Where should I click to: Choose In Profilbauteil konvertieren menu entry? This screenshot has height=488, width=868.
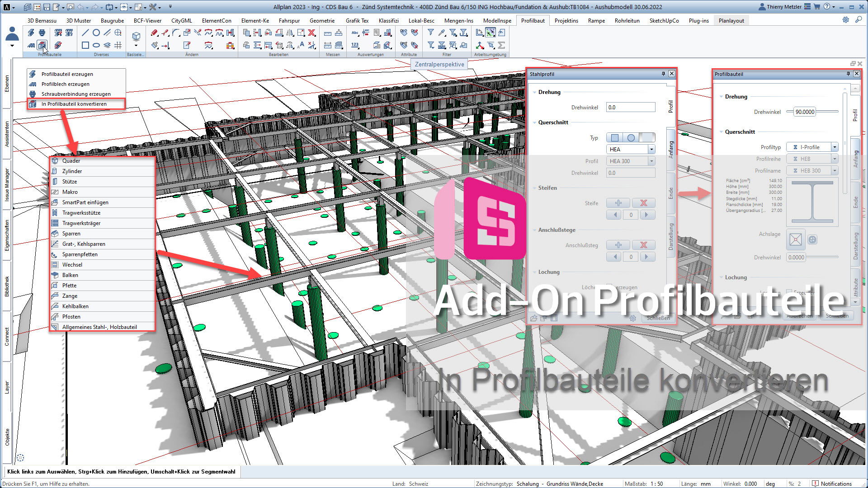pyautogui.click(x=74, y=104)
